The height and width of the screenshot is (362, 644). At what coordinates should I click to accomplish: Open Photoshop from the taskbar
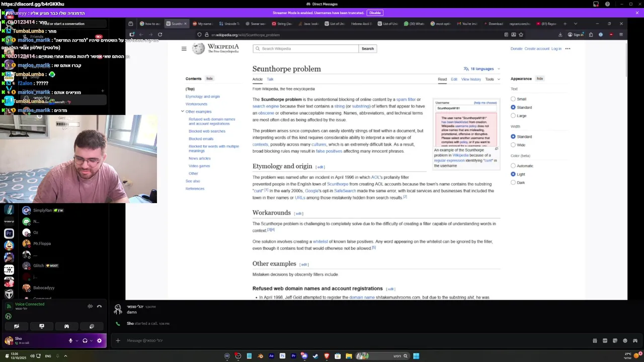click(282, 356)
